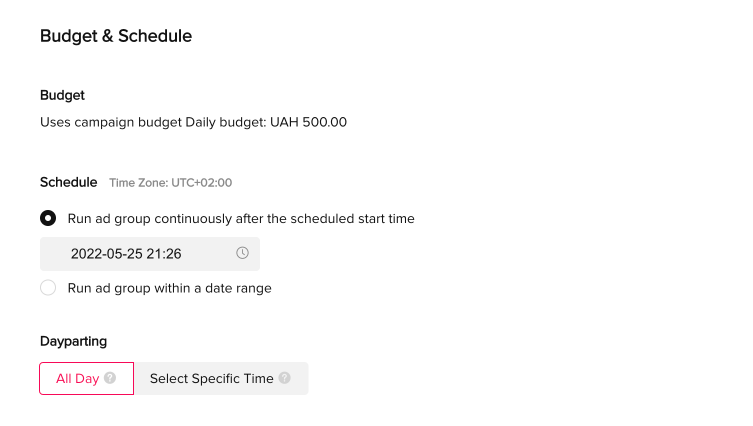Click the Schedule section label

(x=69, y=183)
